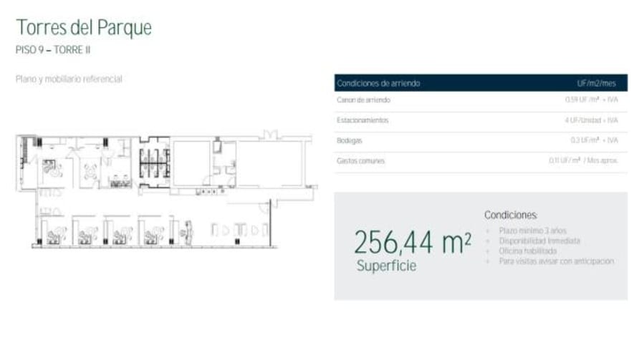This screenshot has height=358, width=644.
Task: Click the 'Gastos comunes' row label
Action: [x=360, y=161]
